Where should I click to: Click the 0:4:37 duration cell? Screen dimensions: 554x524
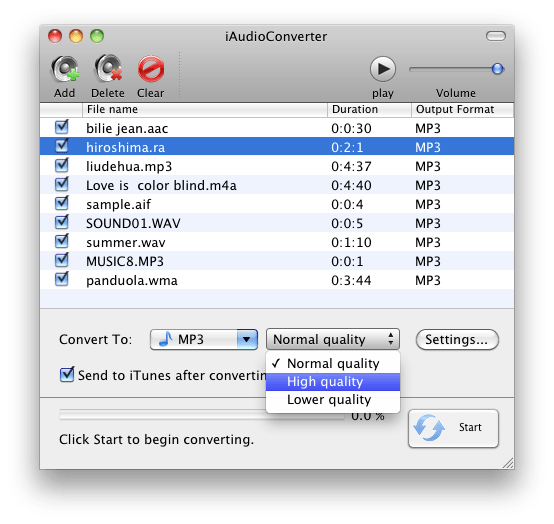pyautogui.click(x=351, y=166)
